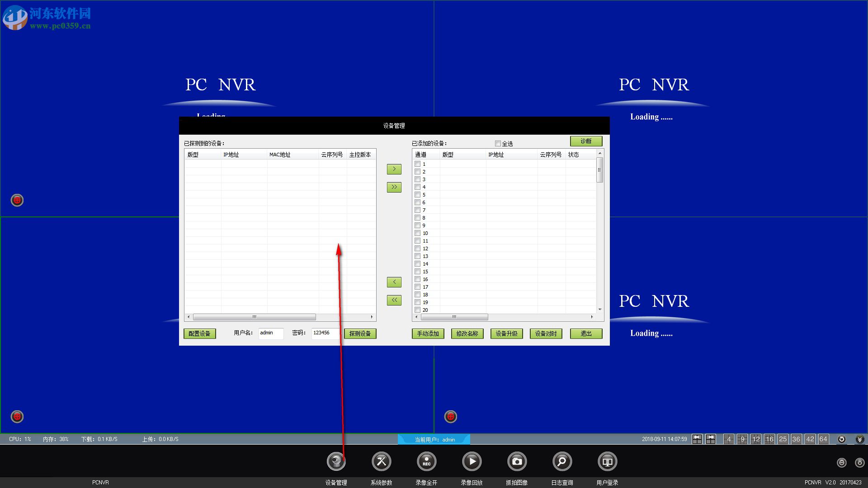
Task: Click red record indicator in bottom-right video pane
Action: [x=451, y=417]
